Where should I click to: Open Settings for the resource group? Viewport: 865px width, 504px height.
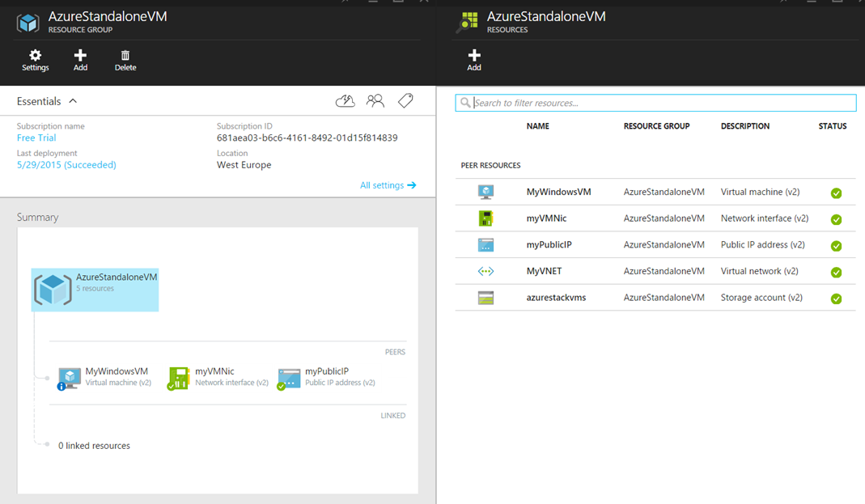[x=35, y=60]
